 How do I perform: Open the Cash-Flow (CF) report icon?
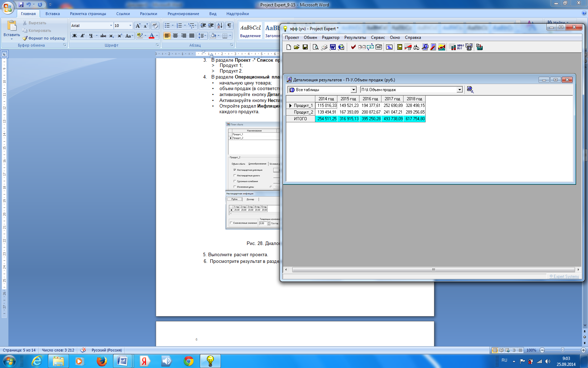tap(408, 47)
